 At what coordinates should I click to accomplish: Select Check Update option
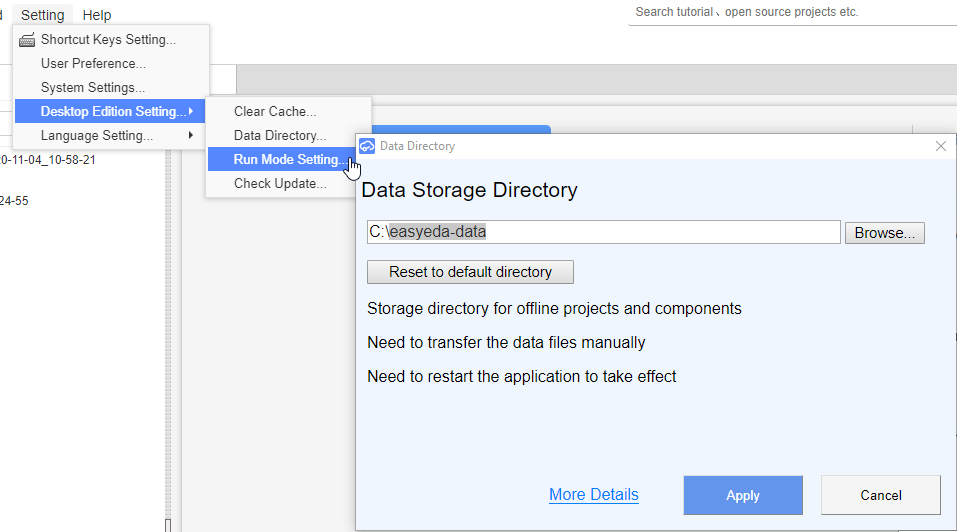pos(282,184)
